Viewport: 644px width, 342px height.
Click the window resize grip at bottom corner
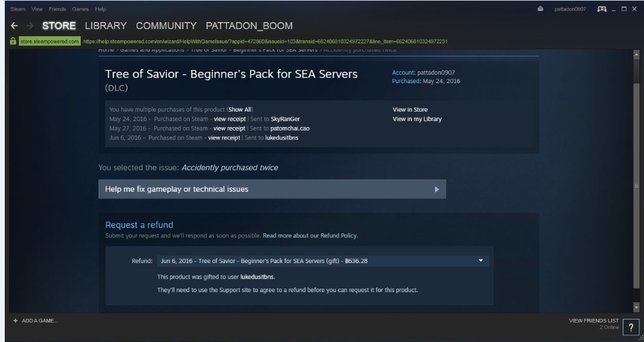click(x=640, y=338)
